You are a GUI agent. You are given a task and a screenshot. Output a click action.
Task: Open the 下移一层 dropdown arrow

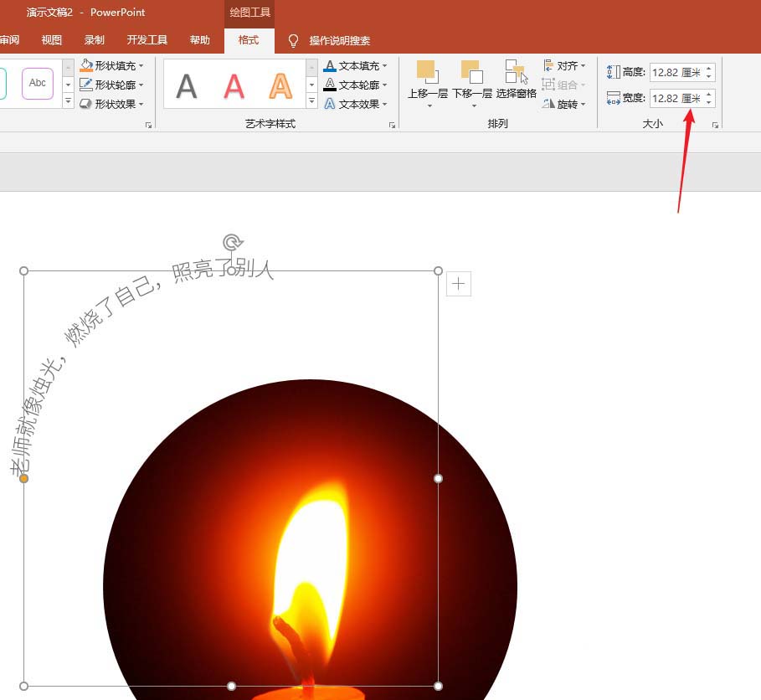pyautogui.click(x=474, y=106)
